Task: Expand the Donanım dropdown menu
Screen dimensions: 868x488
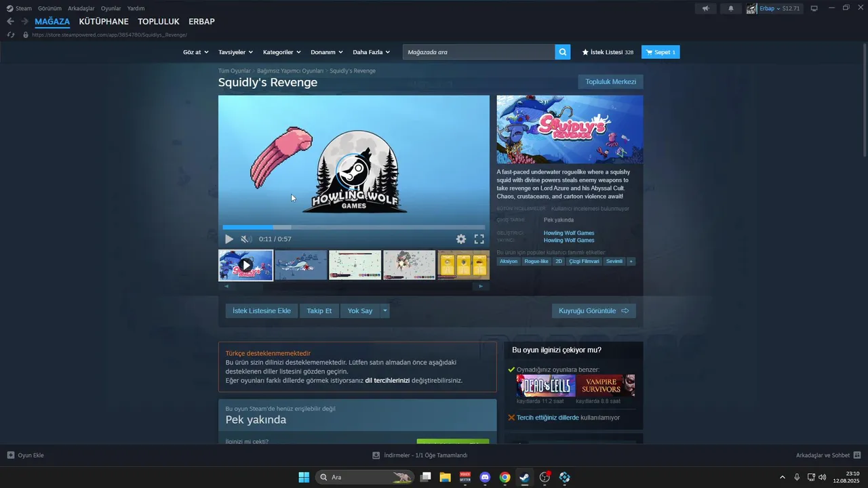Action: pos(327,52)
